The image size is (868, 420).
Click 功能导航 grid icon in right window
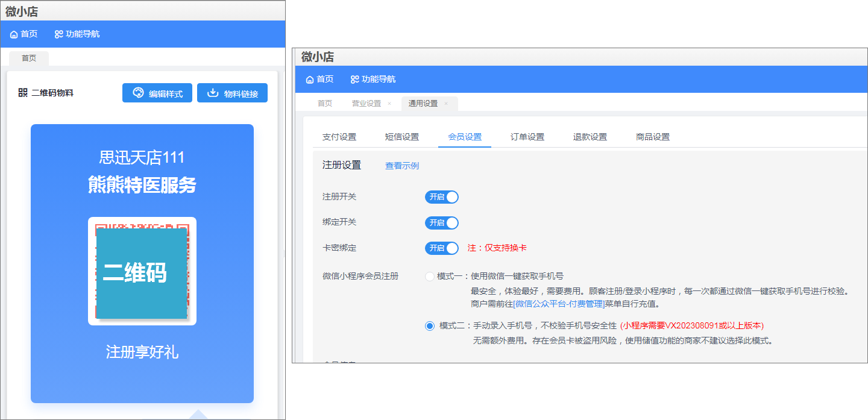(x=354, y=80)
